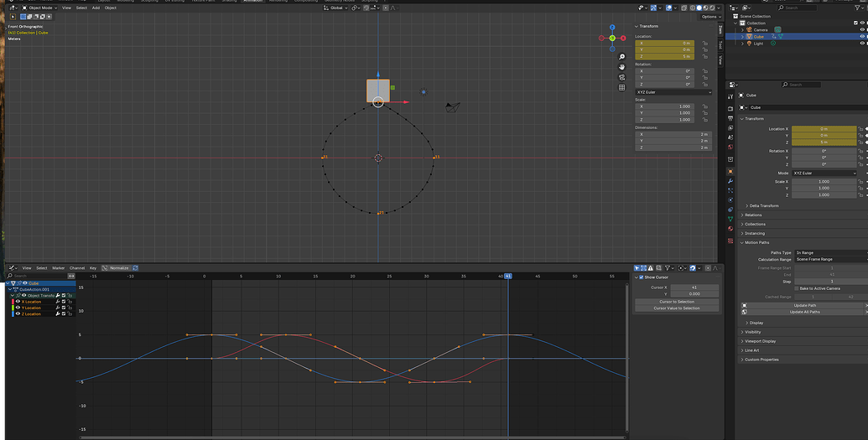Open the Paths Type In Range dropdown
This screenshot has width=868, height=440.
tap(830, 252)
